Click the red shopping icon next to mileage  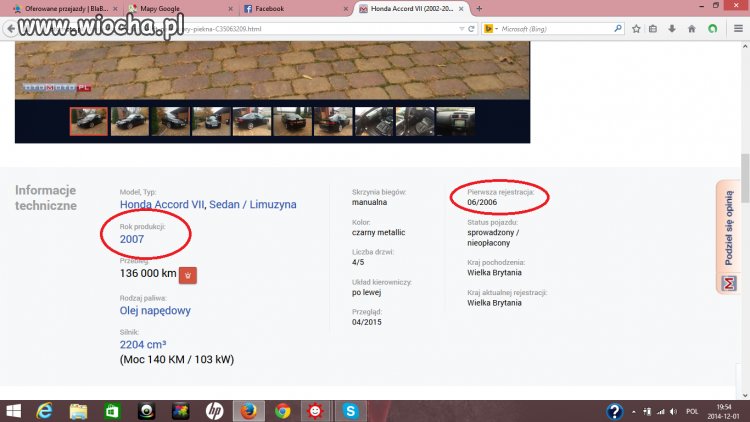pyautogui.click(x=188, y=275)
